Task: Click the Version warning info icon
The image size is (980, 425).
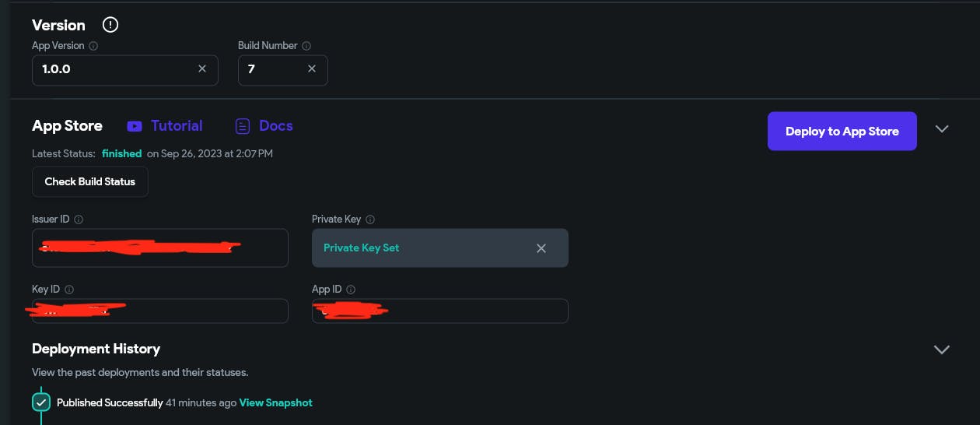Action: [x=110, y=25]
